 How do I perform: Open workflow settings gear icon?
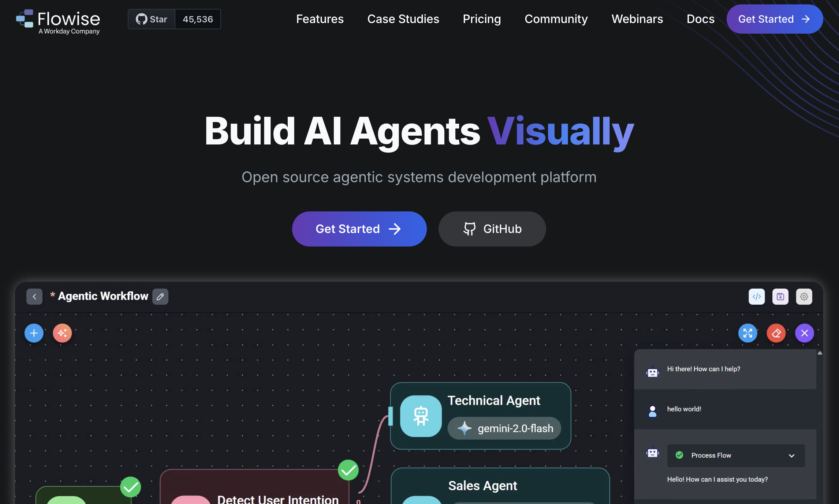[804, 297]
